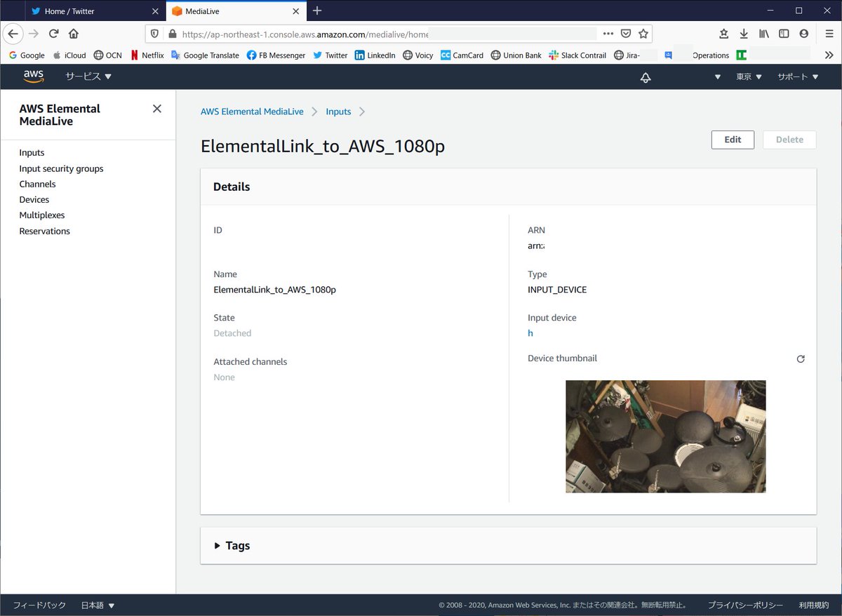
Task: Open the Library icon in toolbar
Action: (764, 34)
